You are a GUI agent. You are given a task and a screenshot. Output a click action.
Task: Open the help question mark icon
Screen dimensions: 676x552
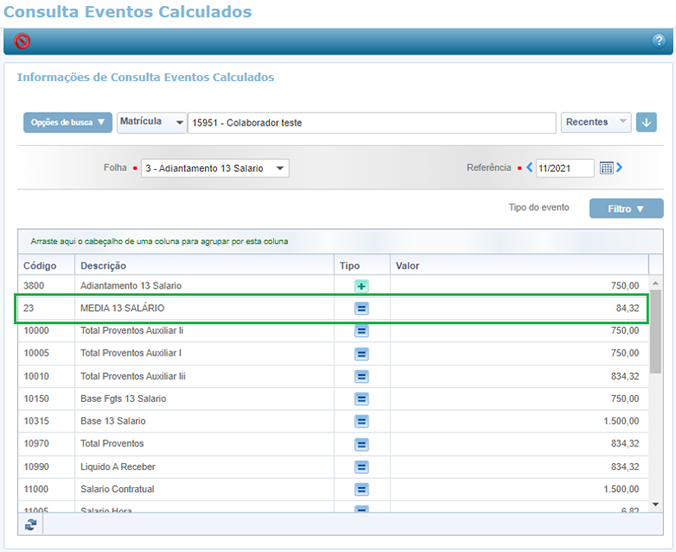[x=658, y=41]
